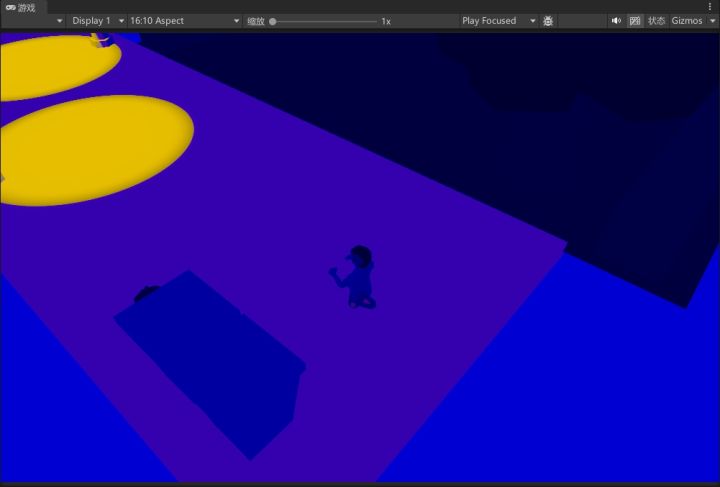Image resolution: width=720 pixels, height=487 pixels.
Task: Click the 1x scale value label
Action: [386, 21]
